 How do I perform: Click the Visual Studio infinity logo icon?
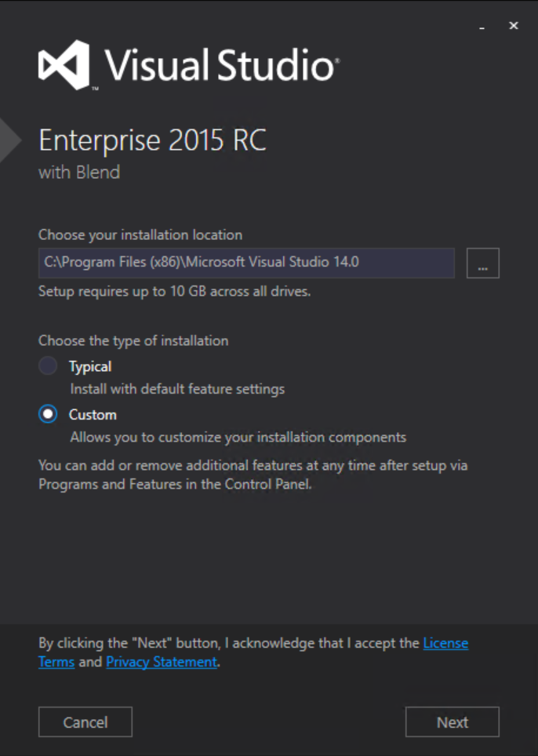(64, 65)
